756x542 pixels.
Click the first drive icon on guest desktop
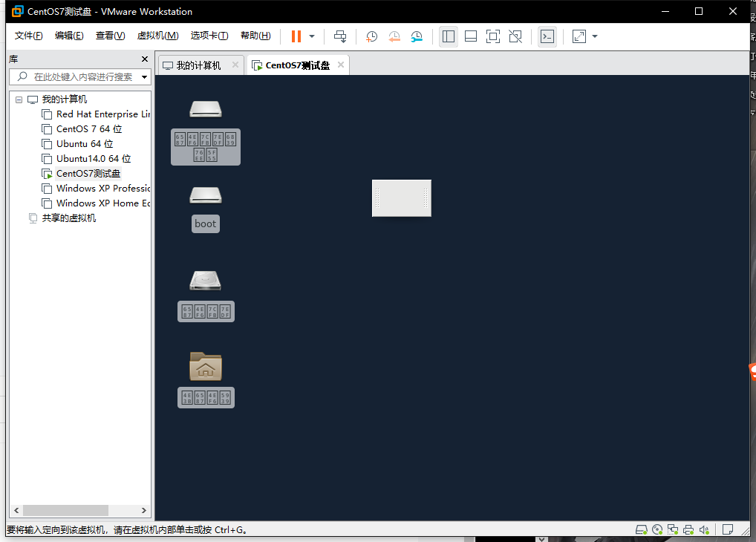206,109
